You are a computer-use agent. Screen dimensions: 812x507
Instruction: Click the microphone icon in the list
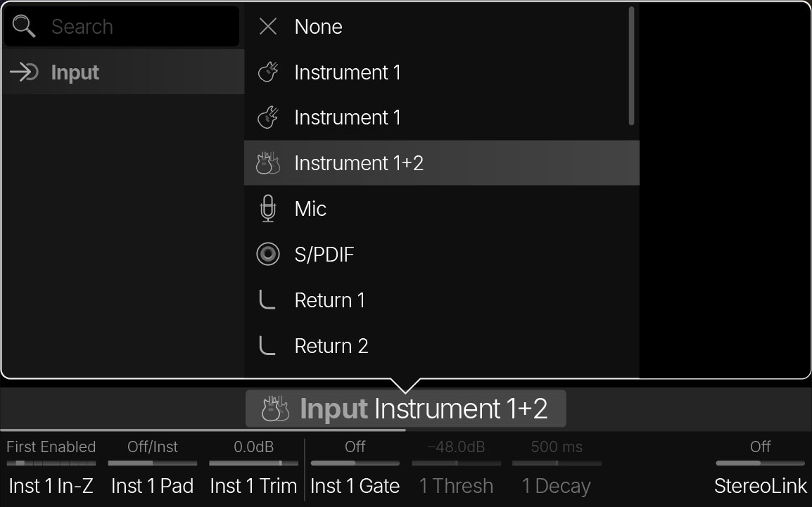268,209
